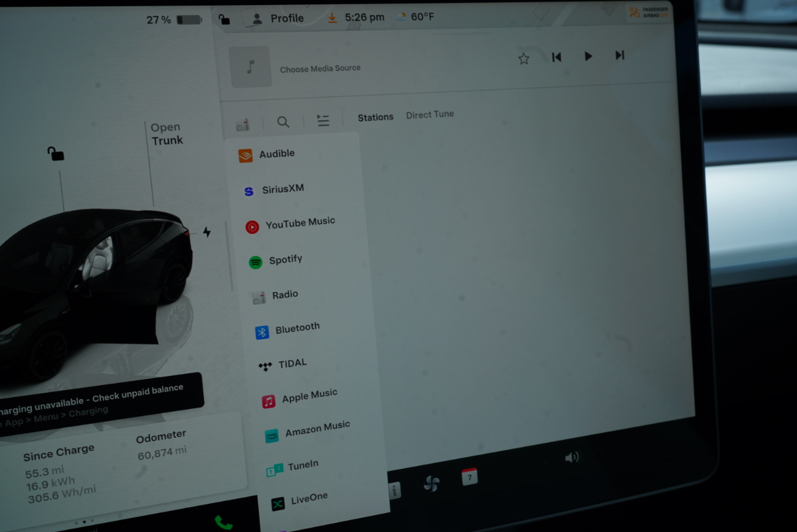Favorite the current media with the star
Image resolution: width=797 pixels, height=532 pixels.
524,58
